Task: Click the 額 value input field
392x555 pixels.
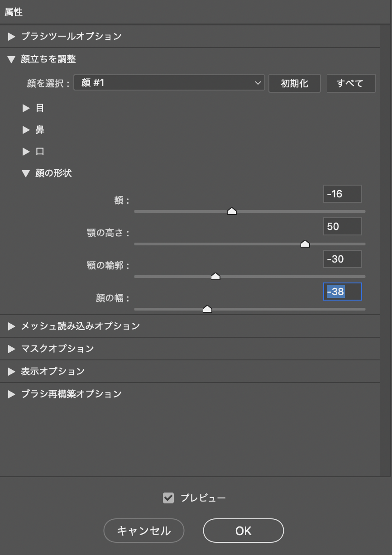Action: click(x=342, y=194)
